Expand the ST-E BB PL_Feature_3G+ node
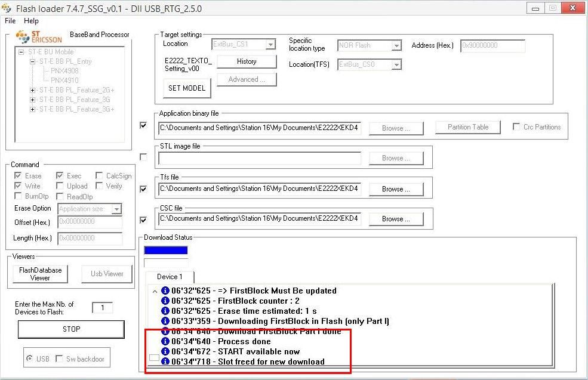This screenshot has width=588, height=380. [x=33, y=109]
